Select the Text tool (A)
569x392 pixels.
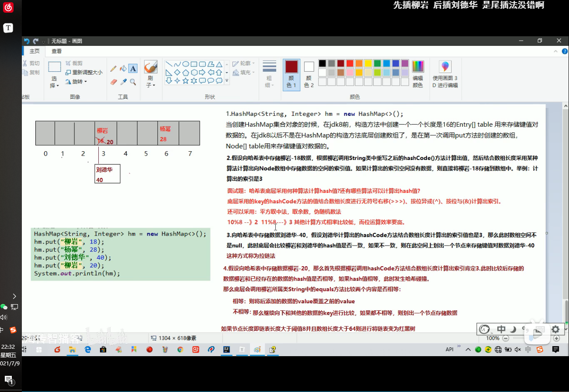[133, 69]
